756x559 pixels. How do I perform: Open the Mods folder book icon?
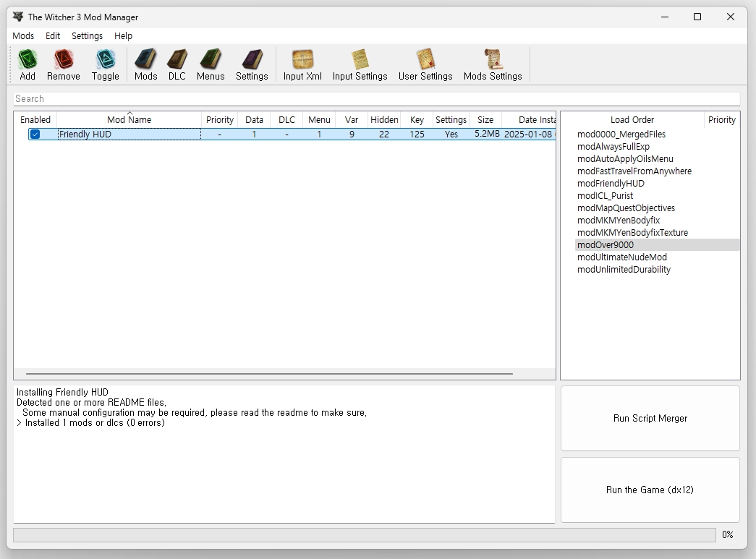pyautogui.click(x=145, y=60)
